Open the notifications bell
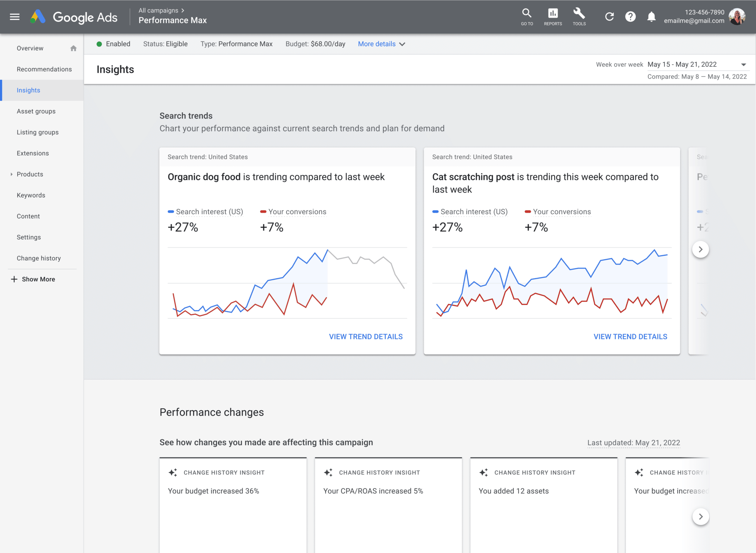Screen dimensions: 756x553 point(651,16)
